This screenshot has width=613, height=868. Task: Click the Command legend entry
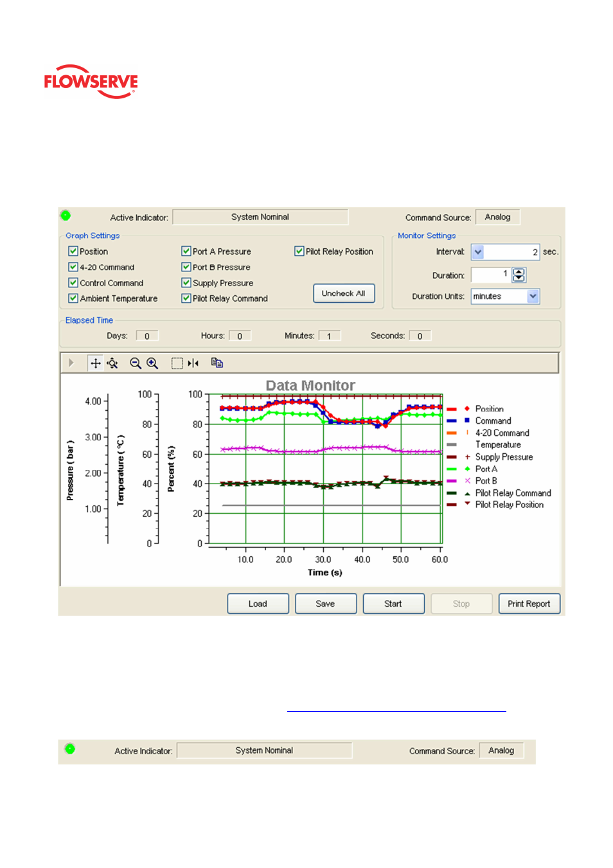(x=479, y=420)
